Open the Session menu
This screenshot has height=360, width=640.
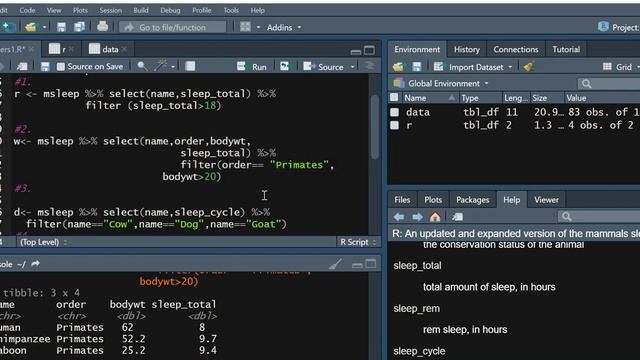[111, 10]
